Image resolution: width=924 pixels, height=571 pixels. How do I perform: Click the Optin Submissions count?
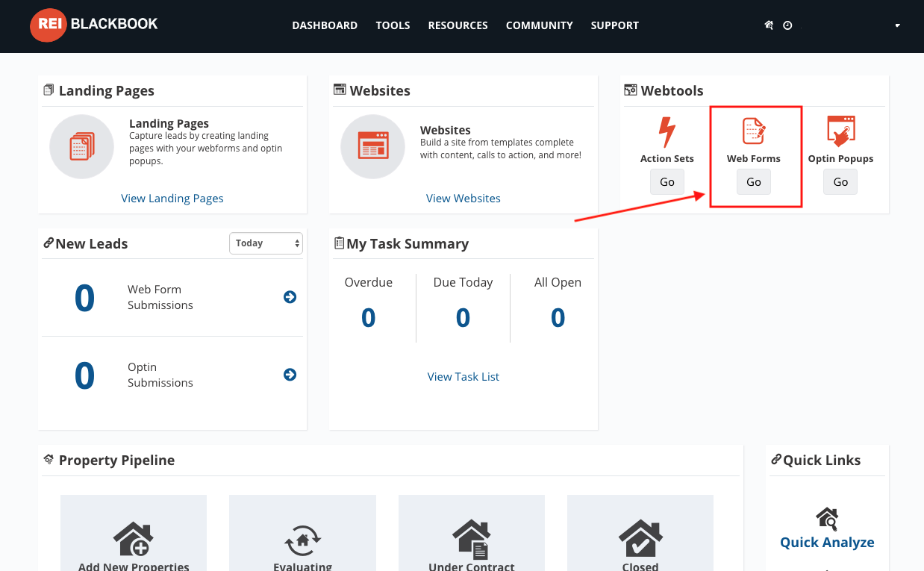point(84,375)
